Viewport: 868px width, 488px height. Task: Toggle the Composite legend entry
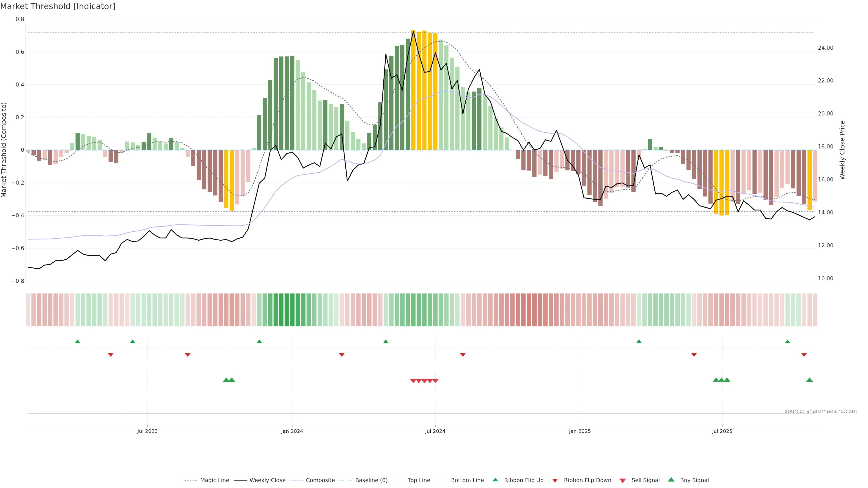pos(320,480)
